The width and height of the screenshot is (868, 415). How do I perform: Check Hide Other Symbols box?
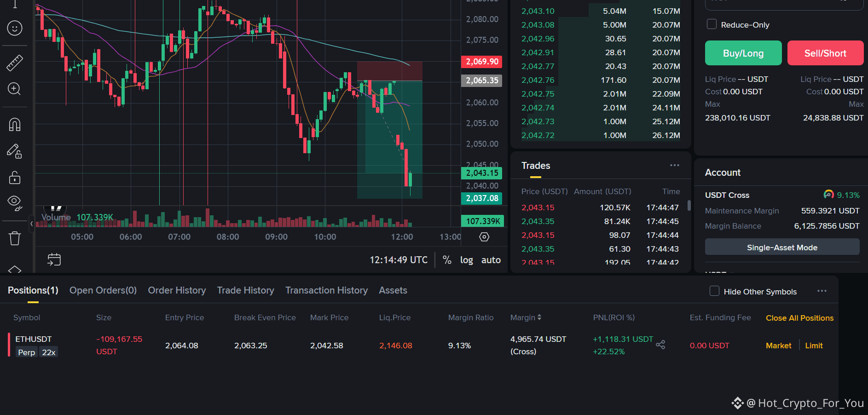(x=714, y=291)
